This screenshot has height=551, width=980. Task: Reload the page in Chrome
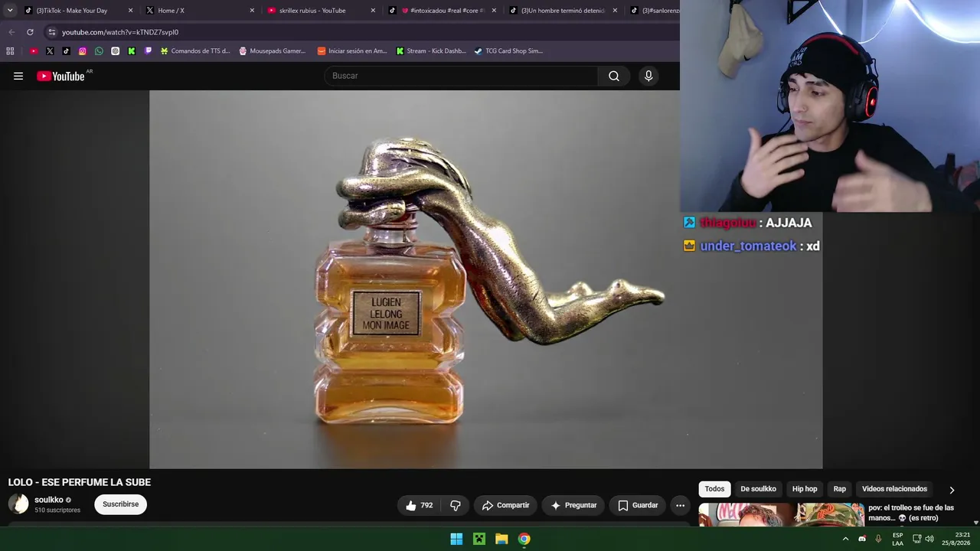30,32
